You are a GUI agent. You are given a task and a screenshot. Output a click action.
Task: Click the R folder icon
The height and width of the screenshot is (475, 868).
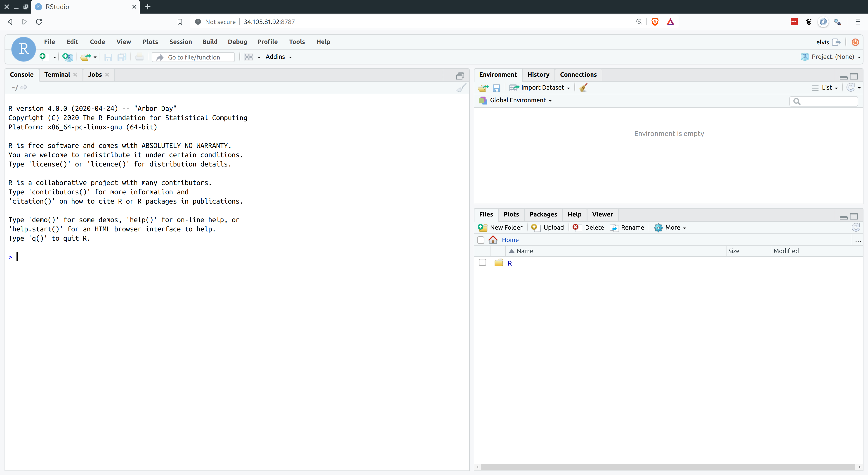(x=499, y=263)
